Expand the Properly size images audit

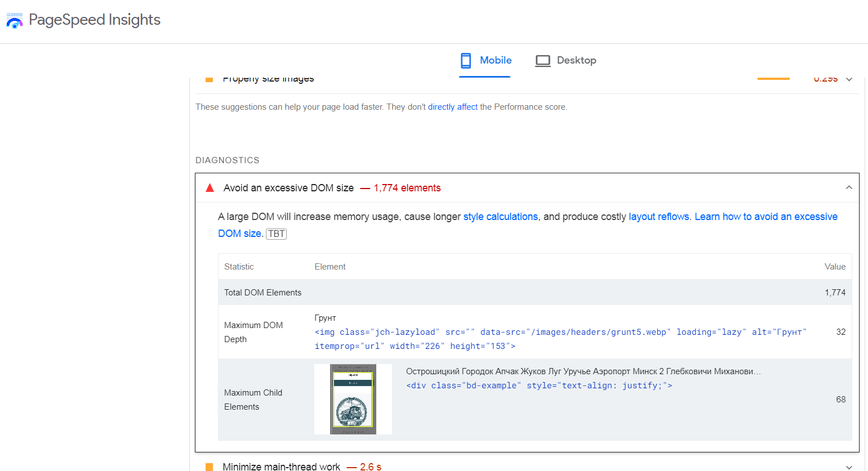849,79
